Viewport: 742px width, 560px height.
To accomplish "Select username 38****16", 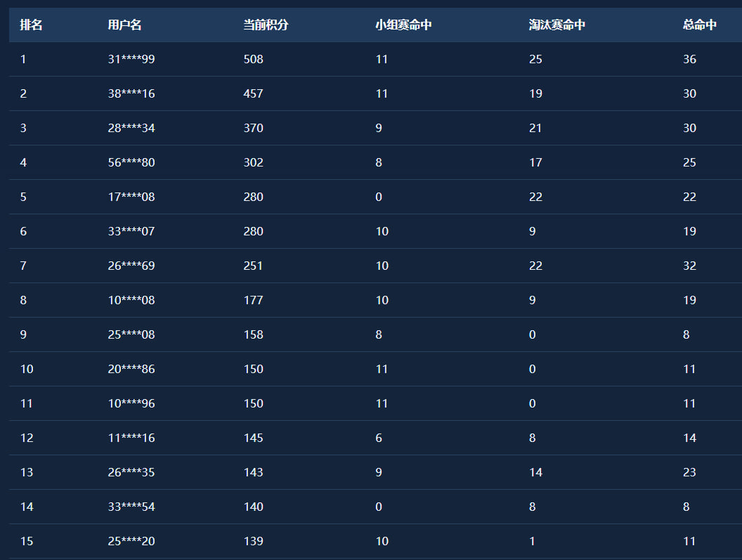I will pyautogui.click(x=131, y=93).
